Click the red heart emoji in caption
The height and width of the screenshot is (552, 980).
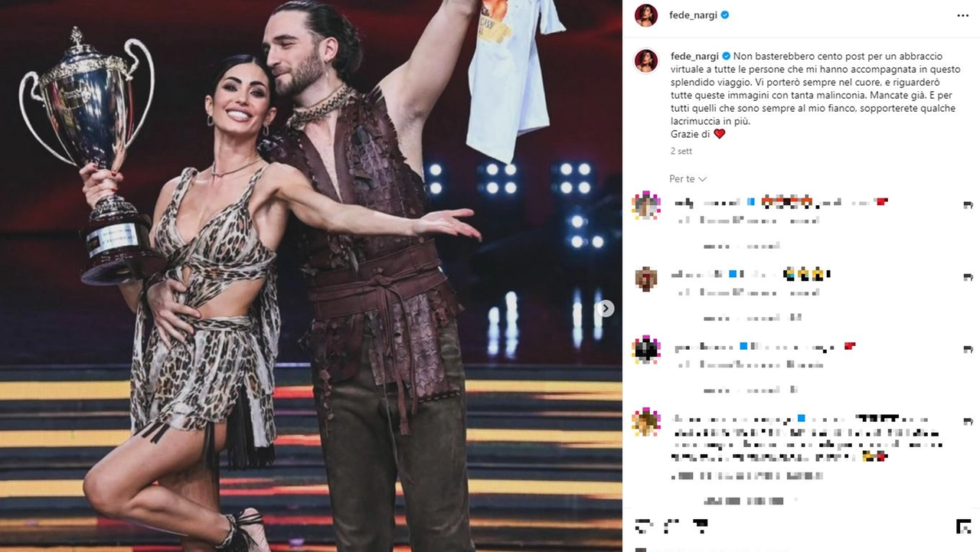(x=719, y=134)
